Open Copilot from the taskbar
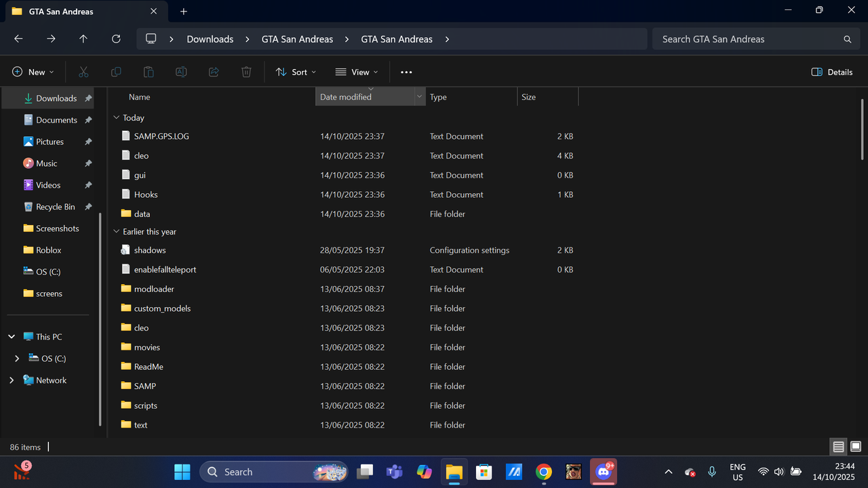 424,472
